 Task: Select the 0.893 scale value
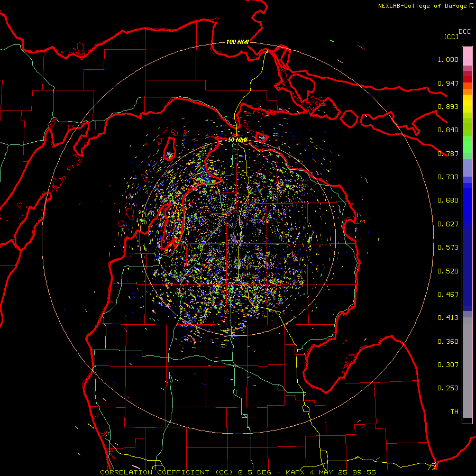click(448, 106)
